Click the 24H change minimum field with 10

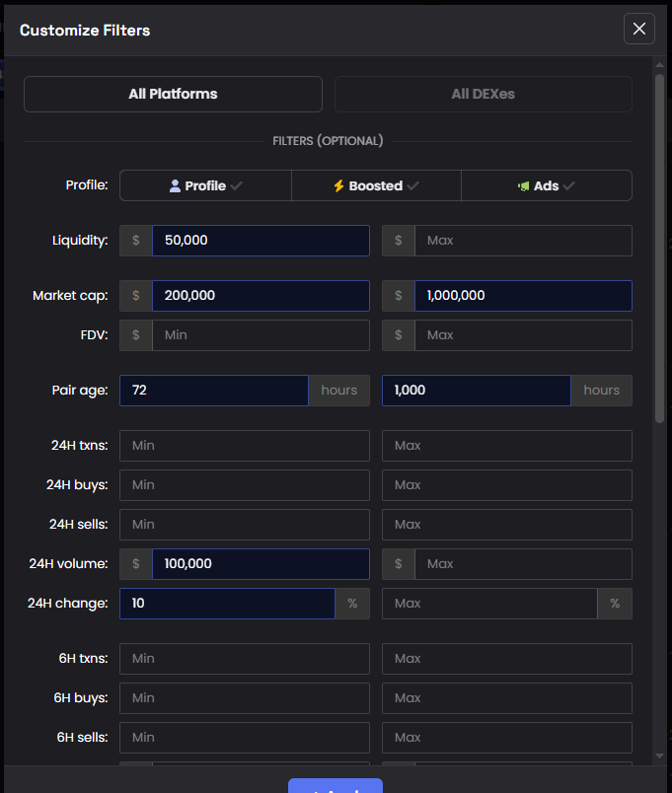coord(227,604)
